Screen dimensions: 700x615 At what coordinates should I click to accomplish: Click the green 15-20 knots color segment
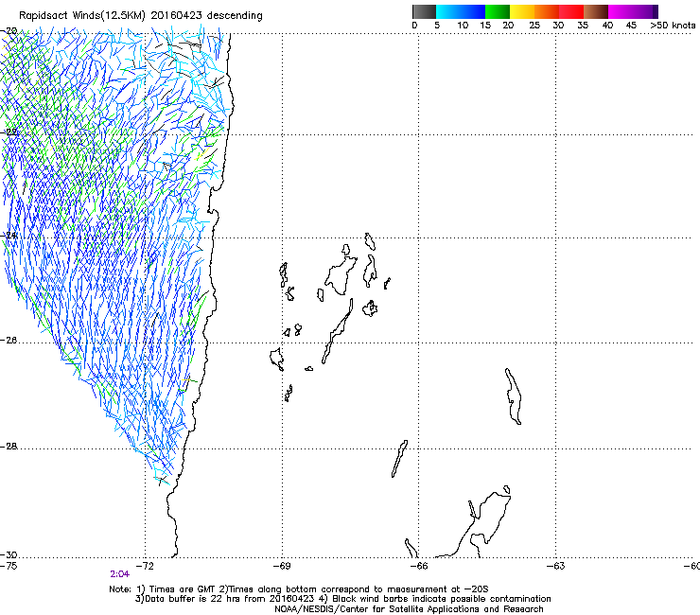pos(498,11)
